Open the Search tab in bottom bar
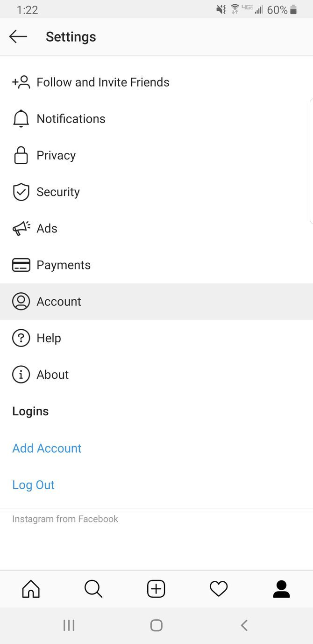Image resolution: width=313 pixels, height=644 pixels. tap(93, 589)
